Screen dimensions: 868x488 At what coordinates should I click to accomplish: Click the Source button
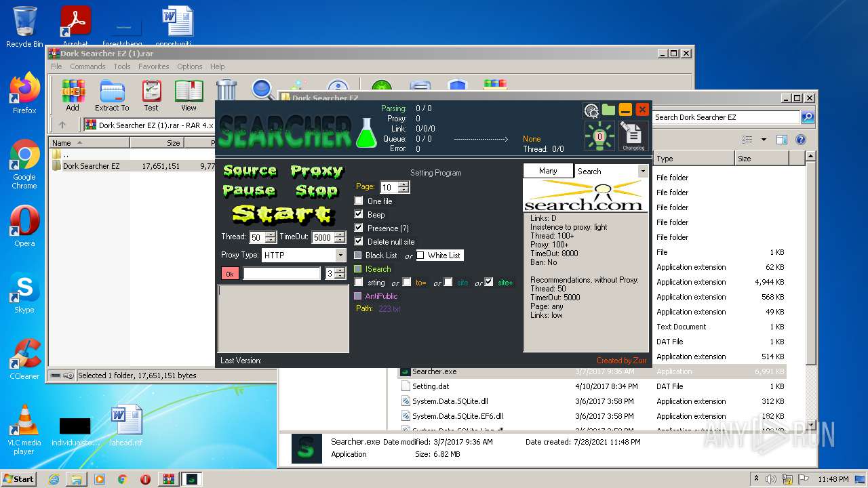[x=250, y=171]
